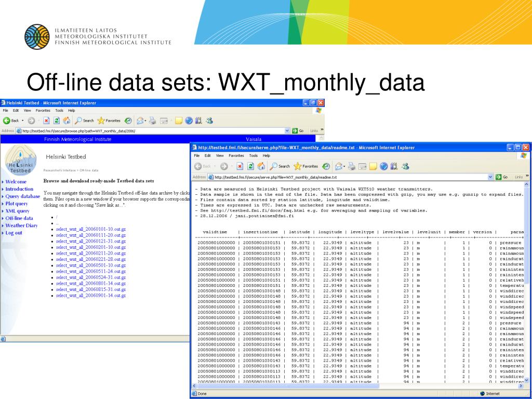Open the Off-line data sidebar link
Viewport: 532px width, 399px height.
click(x=19, y=218)
